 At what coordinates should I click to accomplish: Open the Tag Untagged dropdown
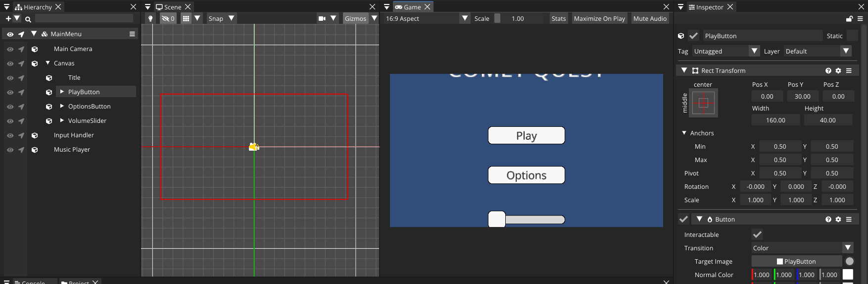click(x=726, y=51)
